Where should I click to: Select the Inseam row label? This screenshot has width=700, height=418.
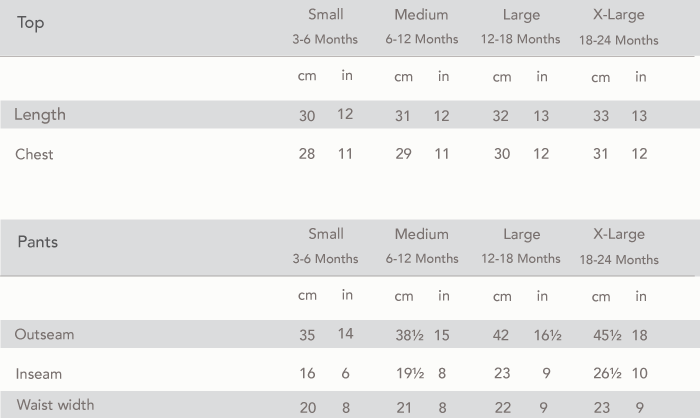pyautogui.click(x=38, y=374)
